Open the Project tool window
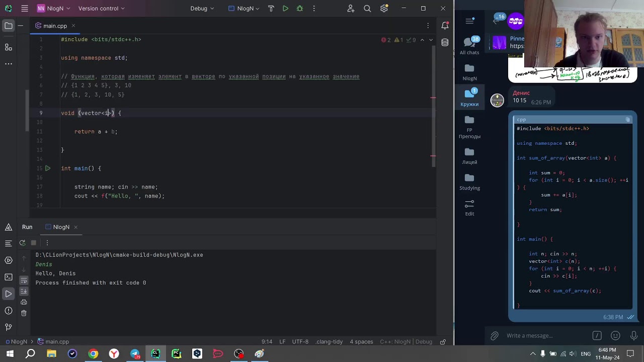This screenshot has height=362, width=644. point(9,26)
